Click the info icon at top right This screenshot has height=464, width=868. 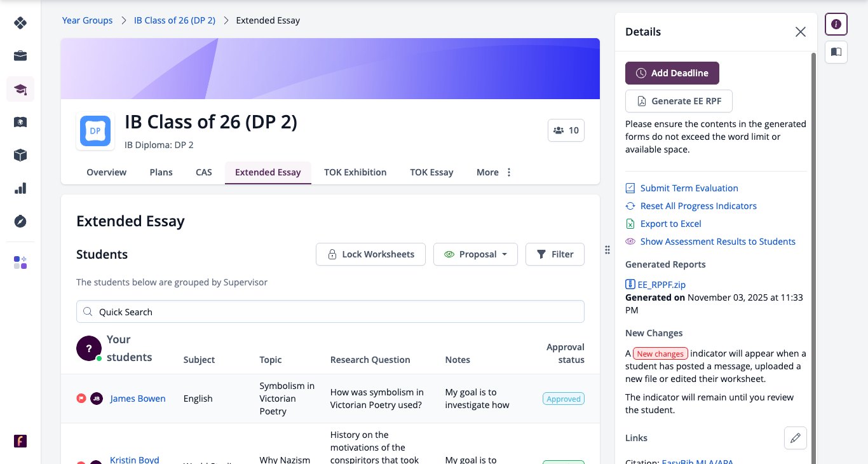(x=836, y=24)
